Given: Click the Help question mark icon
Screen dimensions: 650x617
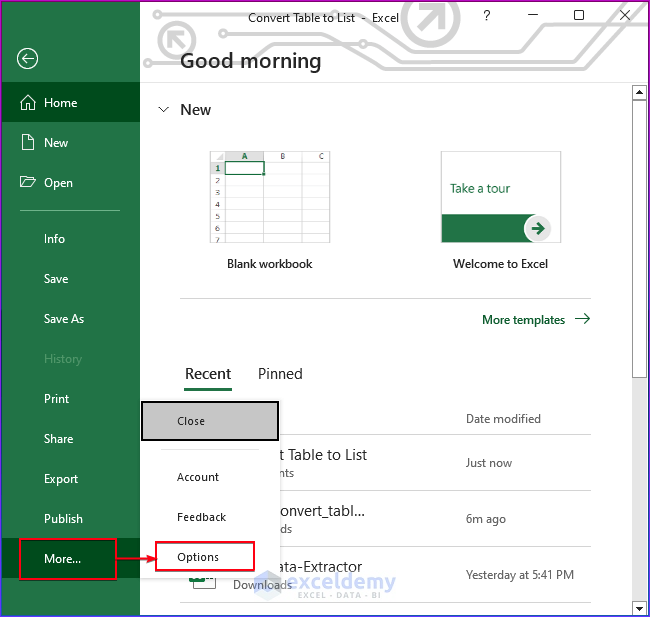Looking at the screenshot, I should coord(487,16).
